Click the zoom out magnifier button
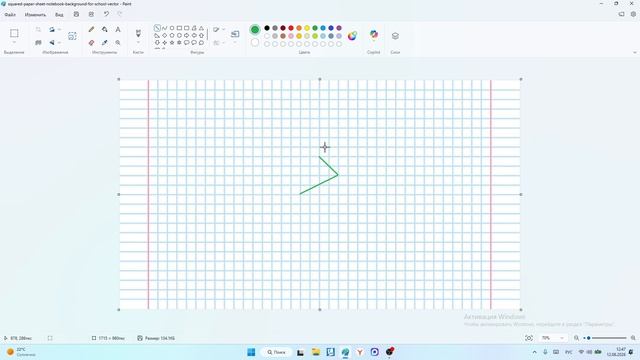 576,338
